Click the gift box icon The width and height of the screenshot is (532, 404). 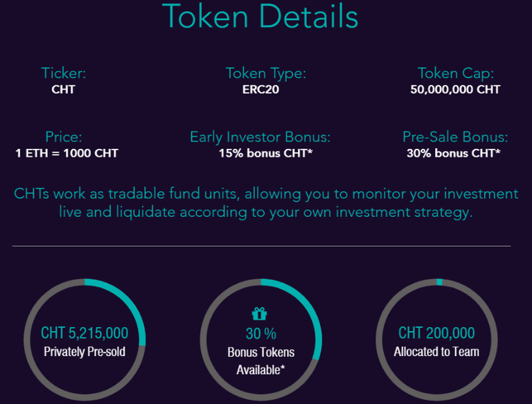(260, 314)
